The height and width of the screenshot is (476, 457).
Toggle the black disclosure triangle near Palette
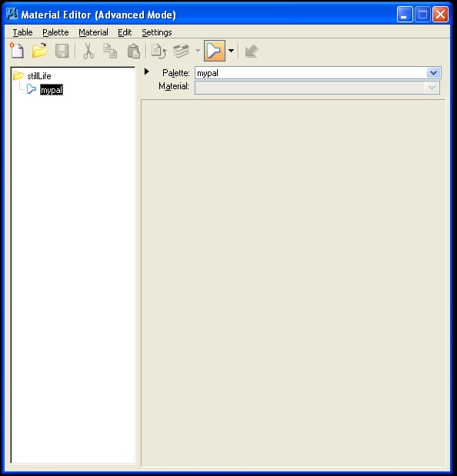click(147, 72)
